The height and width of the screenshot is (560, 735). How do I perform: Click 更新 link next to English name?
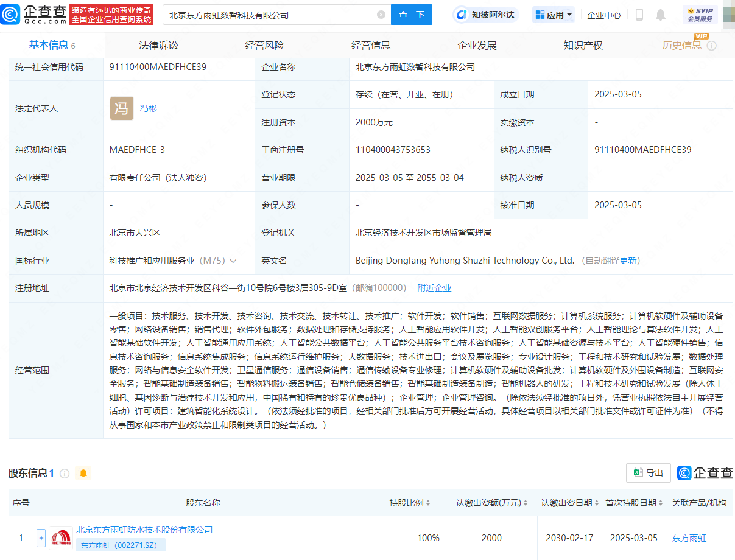(x=628, y=261)
